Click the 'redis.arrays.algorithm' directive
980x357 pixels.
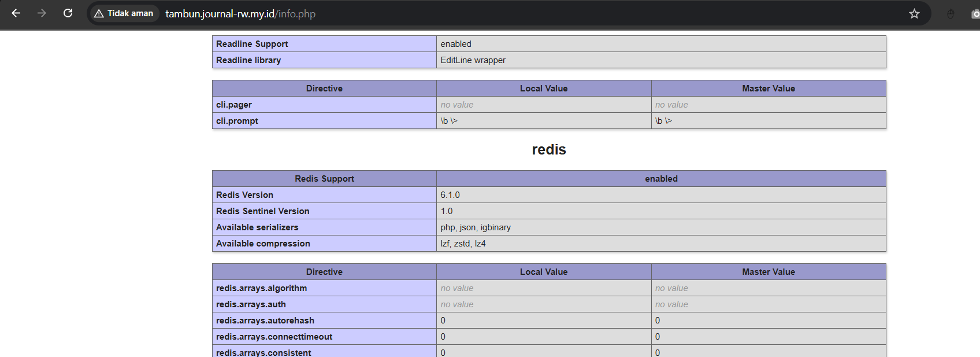coord(261,288)
